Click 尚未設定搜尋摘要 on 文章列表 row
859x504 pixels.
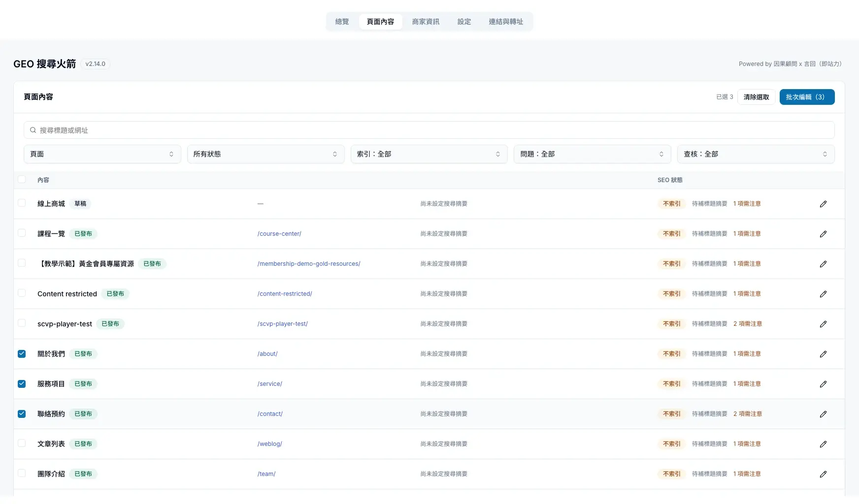pos(444,444)
